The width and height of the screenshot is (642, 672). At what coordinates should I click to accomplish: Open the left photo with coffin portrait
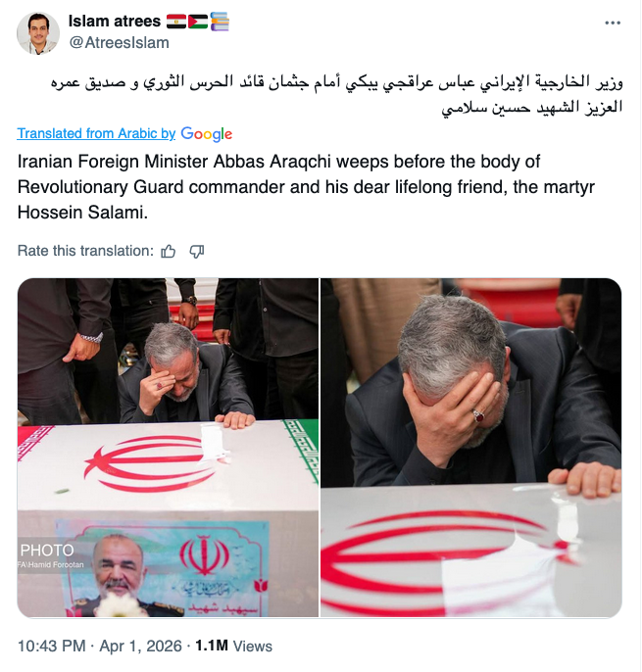[168, 448]
